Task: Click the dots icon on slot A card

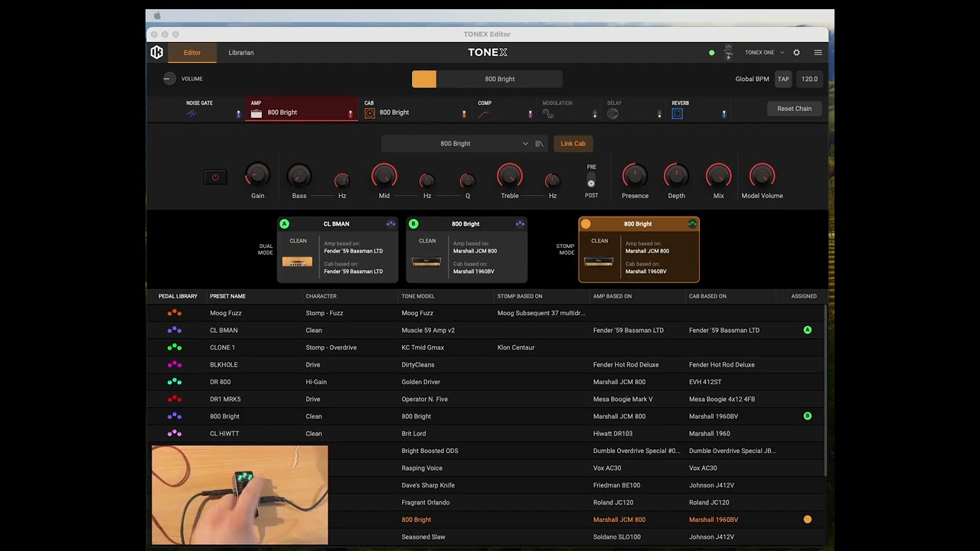Action: [391, 224]
